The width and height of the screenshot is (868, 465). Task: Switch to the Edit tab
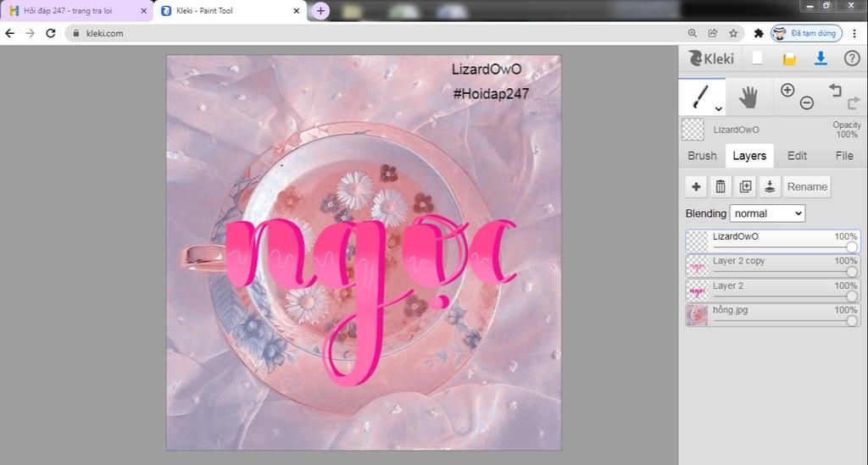[797, 156]
